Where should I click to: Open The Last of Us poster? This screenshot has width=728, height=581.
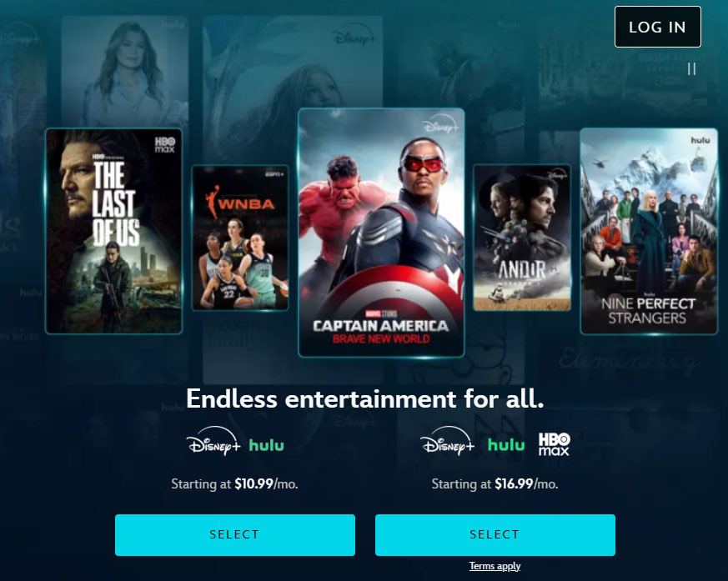tap(113, 231)
